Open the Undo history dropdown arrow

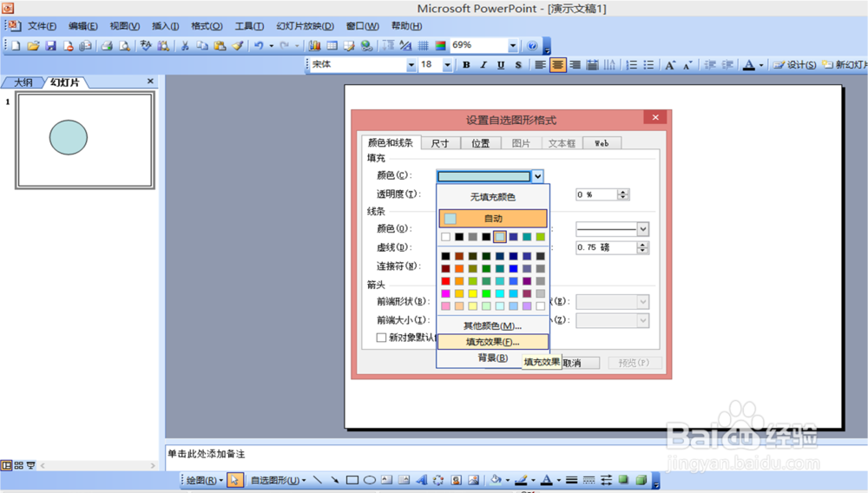click(x=271, y=46)
